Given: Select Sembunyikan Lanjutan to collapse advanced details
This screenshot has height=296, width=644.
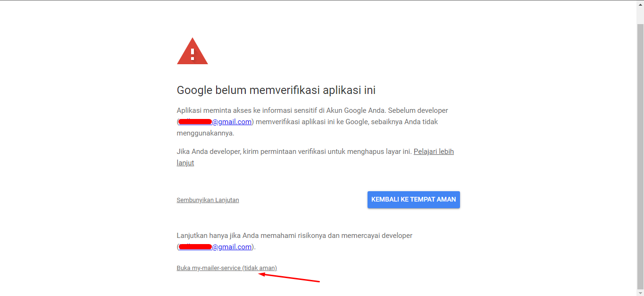Looking at the screenshot, I should click(208, 200).
